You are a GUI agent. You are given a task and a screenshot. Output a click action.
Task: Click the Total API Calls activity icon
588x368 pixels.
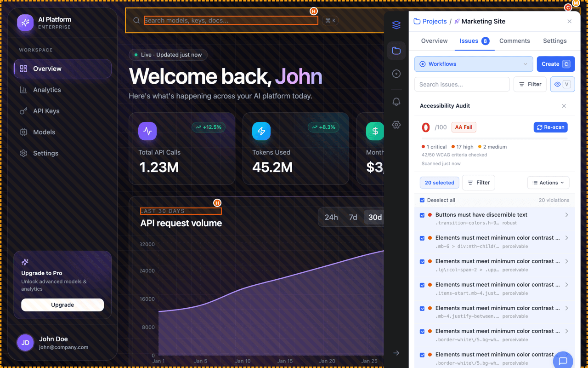(x=147, y=131)
